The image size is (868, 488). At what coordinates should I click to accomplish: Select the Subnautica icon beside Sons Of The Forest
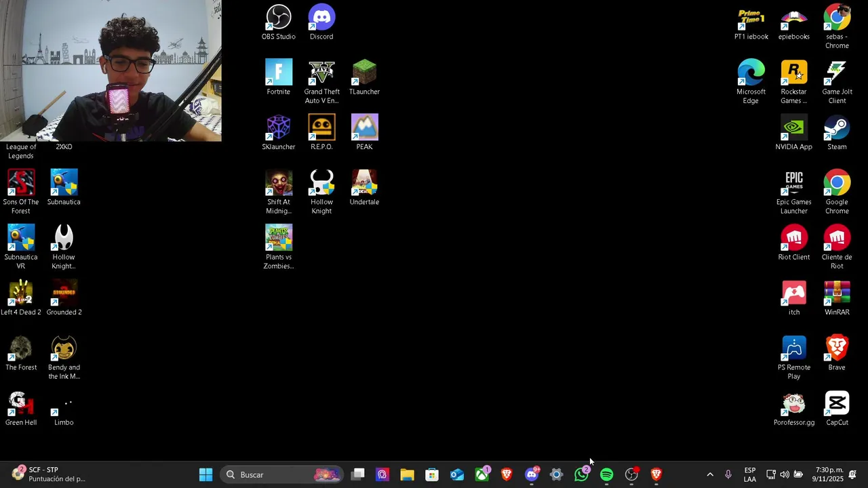pos(64,187)
